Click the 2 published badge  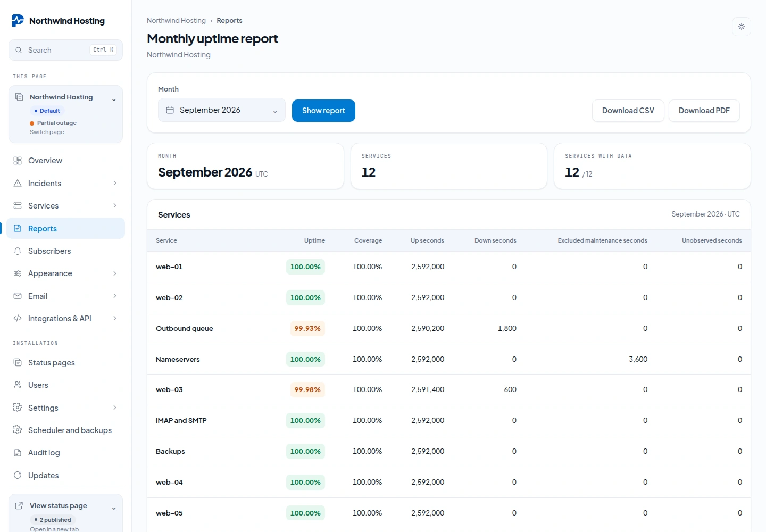coord(53,520)
